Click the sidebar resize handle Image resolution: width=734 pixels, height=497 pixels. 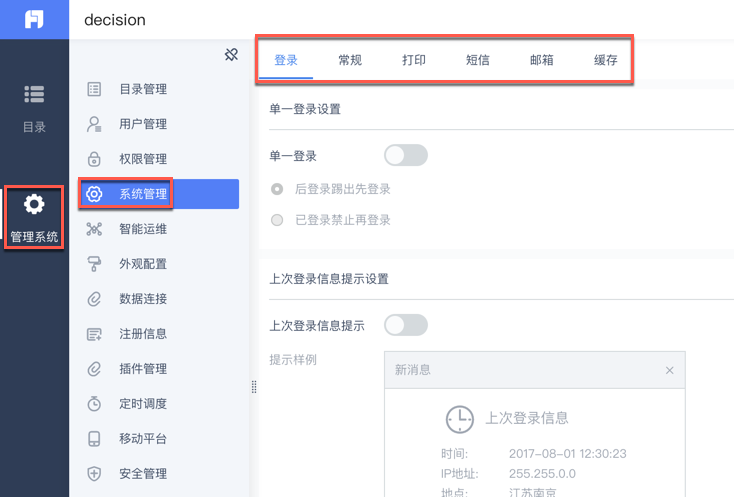pos(254,386)
